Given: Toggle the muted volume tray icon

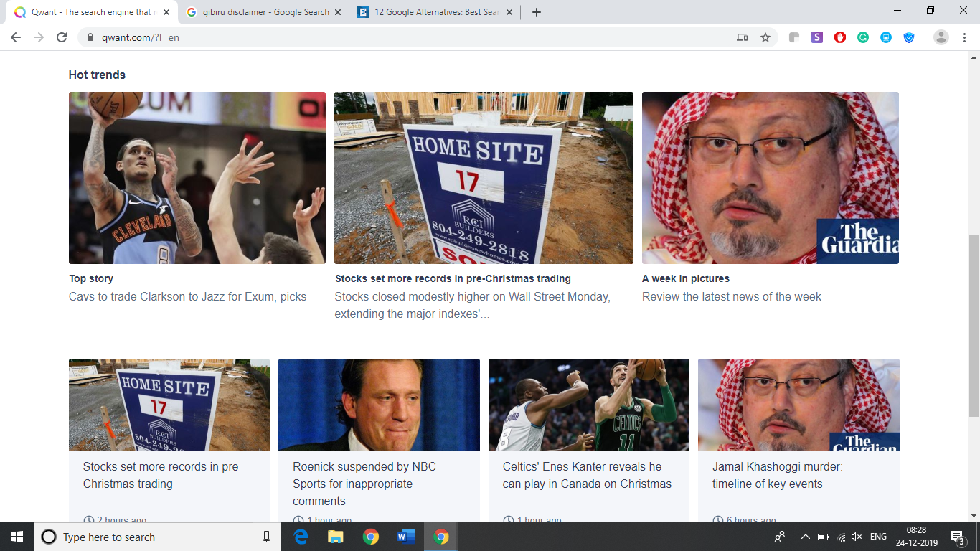Looking at the screenshot, I should tap(857, 537).
